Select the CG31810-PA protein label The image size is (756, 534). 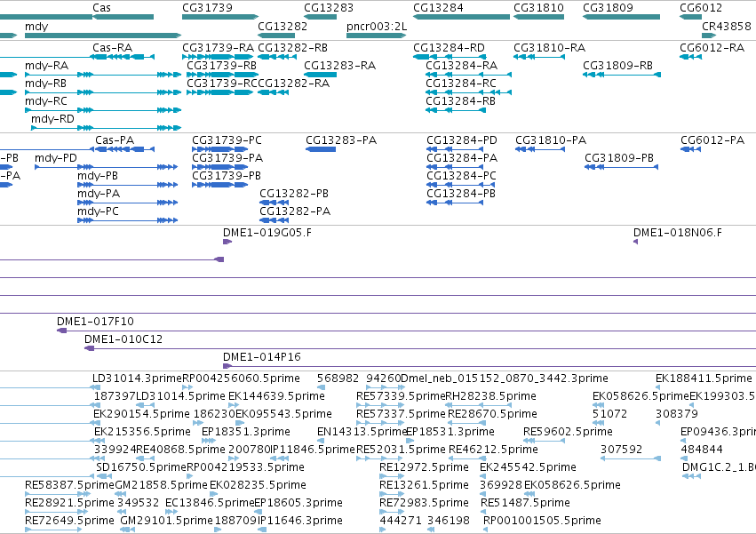(x=551, y=140)
